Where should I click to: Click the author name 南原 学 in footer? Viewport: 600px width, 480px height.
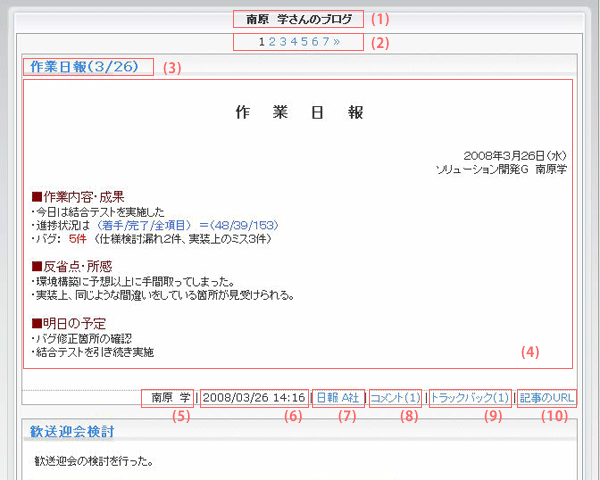pos(171,398)
